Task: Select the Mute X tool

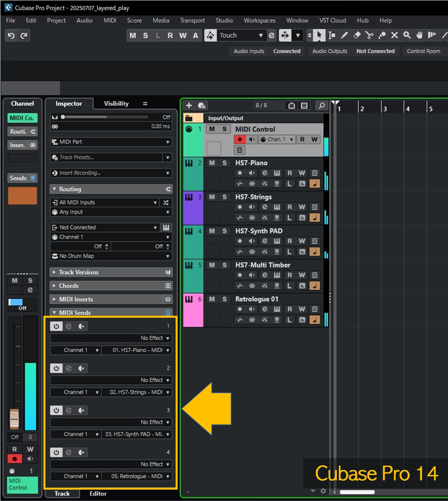Action: (x=394, y=35)
